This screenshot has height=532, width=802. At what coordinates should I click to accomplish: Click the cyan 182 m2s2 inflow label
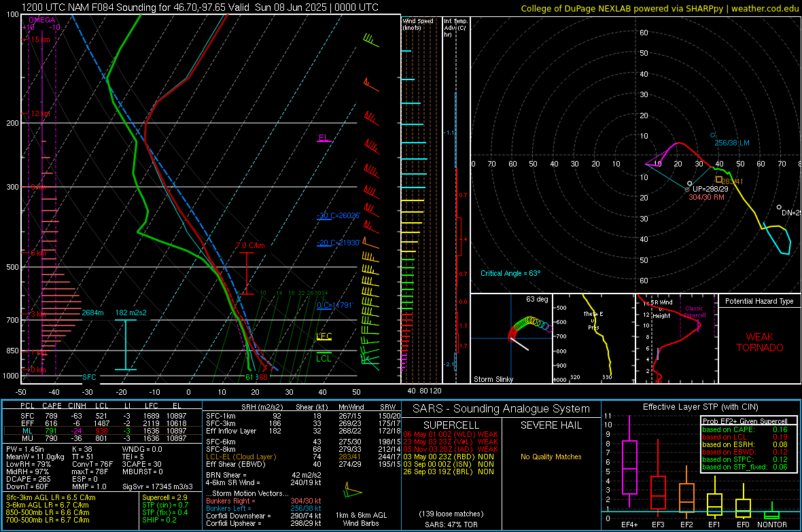(x=131, y=313)
